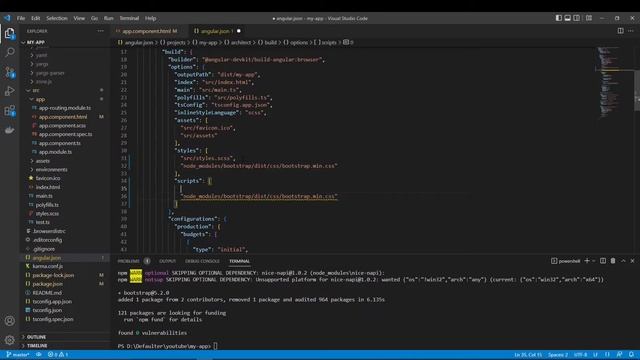The width and height of the screenshot is (640, 360).
Task: Kill the terminal with trash icon
Action: [x=613, y=261]
